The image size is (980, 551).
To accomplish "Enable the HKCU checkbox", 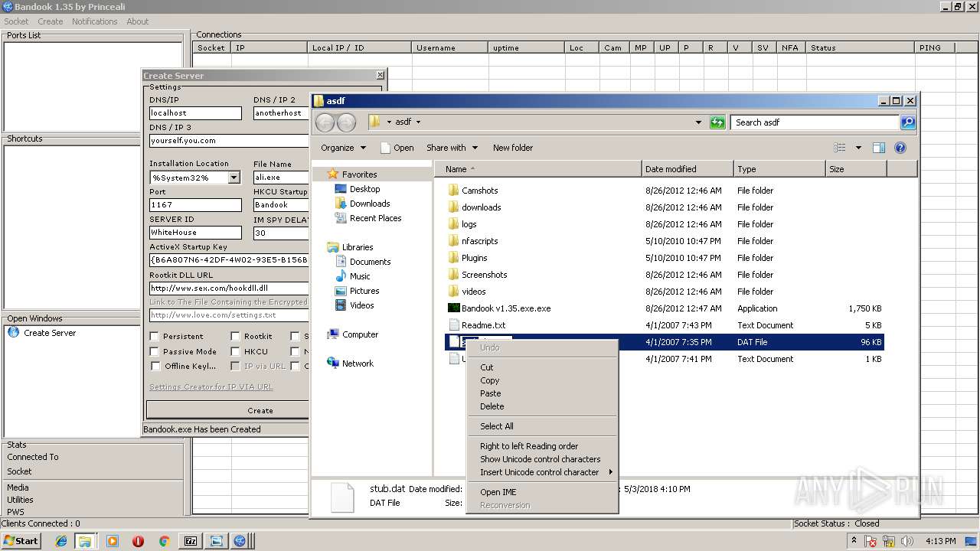I will (x=235, y=352).
